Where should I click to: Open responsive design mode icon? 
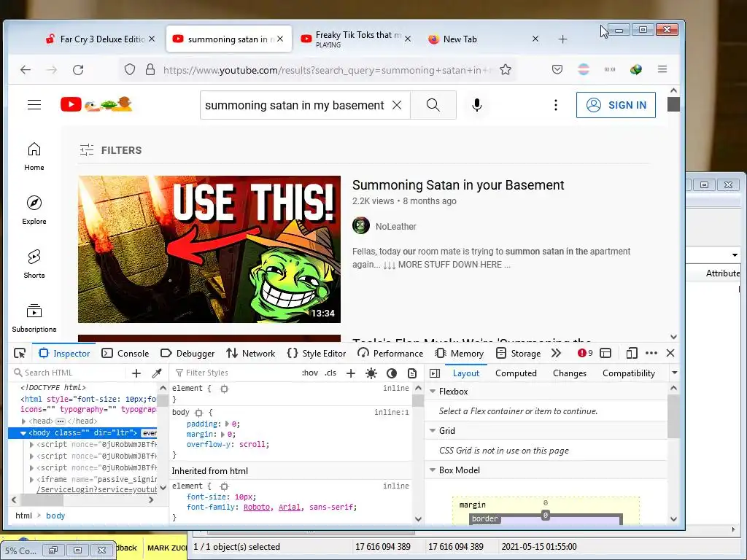(632, 354)
